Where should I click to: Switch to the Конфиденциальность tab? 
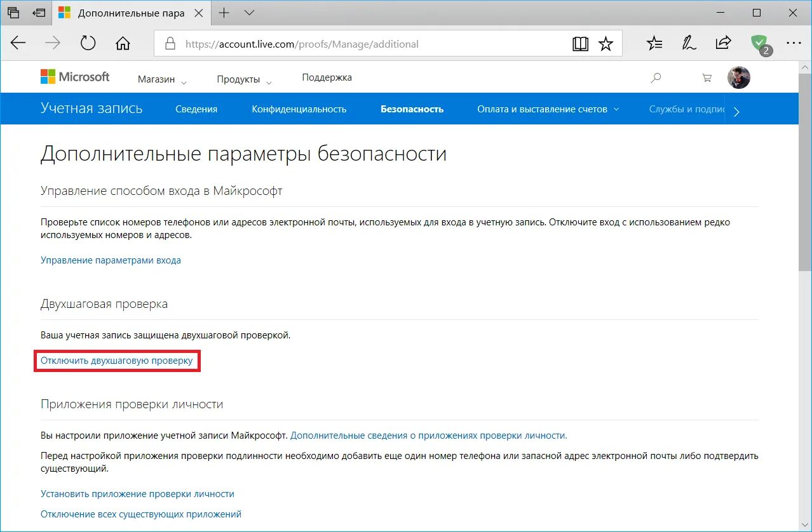coord(299,109)
